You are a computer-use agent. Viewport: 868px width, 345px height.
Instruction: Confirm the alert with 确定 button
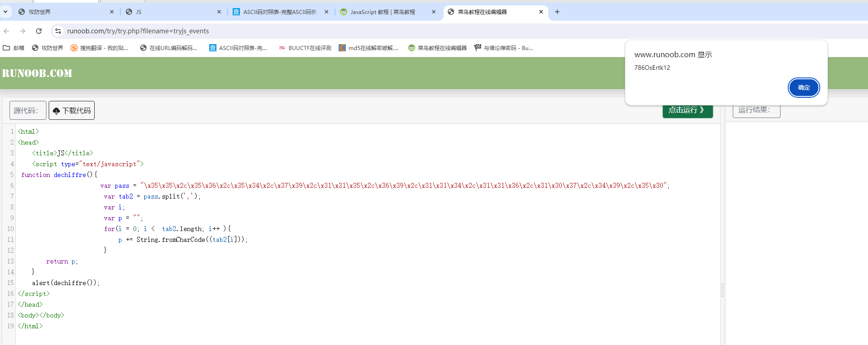pos(804,87)
